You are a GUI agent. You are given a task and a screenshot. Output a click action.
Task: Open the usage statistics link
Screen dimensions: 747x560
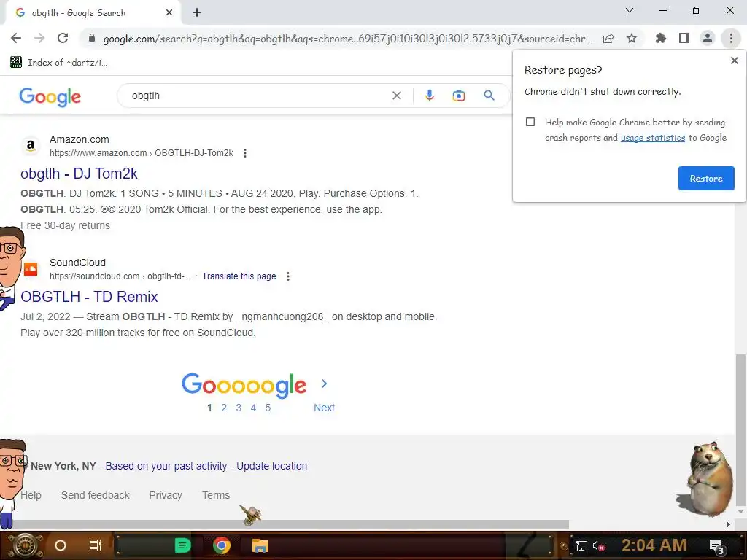coord(653,138)
